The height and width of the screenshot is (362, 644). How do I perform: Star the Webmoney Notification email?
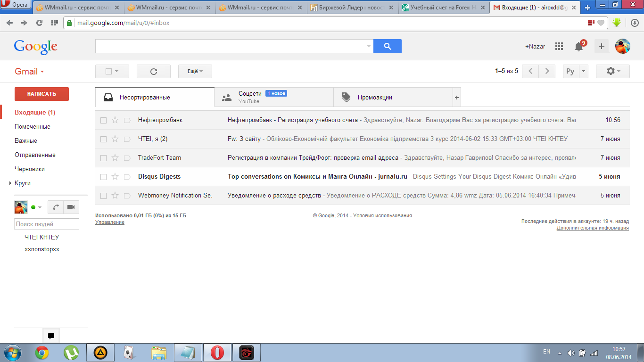115,196
